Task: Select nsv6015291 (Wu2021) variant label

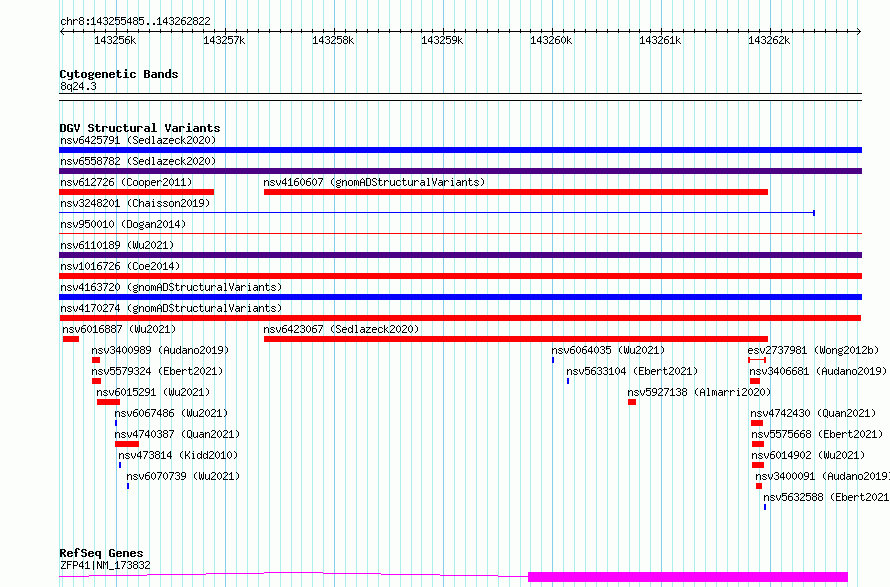Action: click(153, 392)
